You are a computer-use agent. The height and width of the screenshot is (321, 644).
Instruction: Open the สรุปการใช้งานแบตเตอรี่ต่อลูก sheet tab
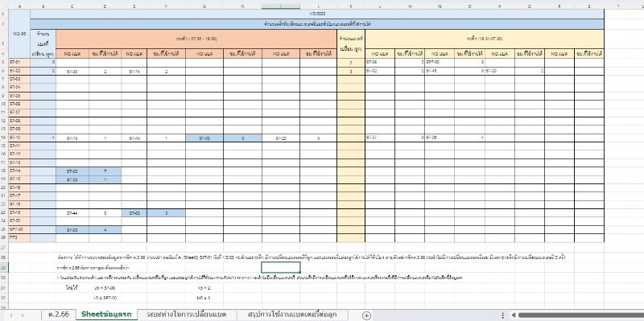(292, 315)
